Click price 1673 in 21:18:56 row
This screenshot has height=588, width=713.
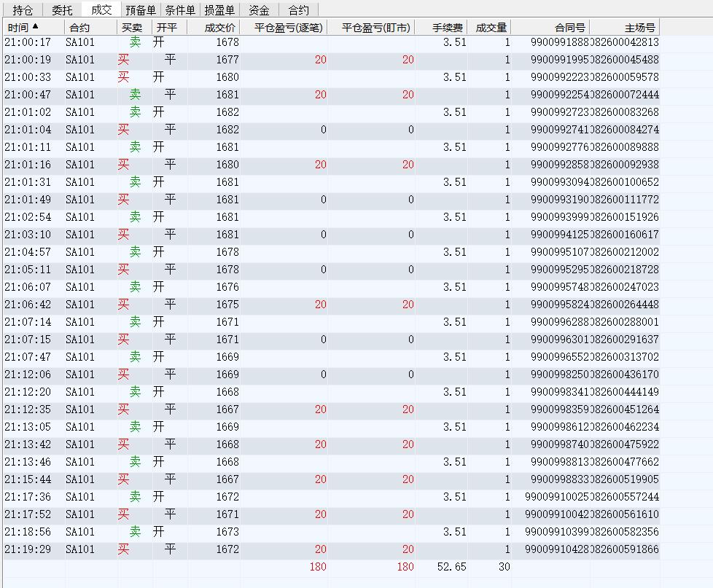(x=227, y=532)
